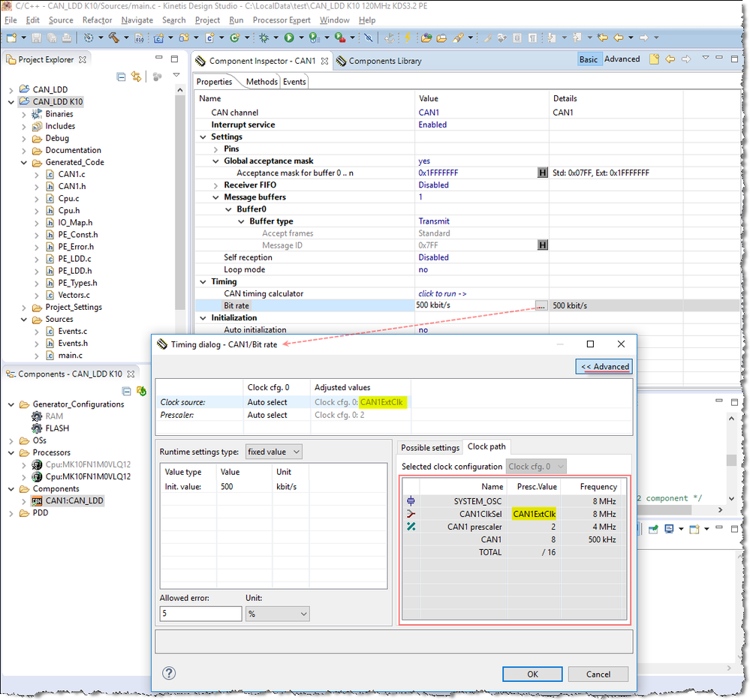
Task: Click the help question mark in Timing dialog
Action: point(169,673)
